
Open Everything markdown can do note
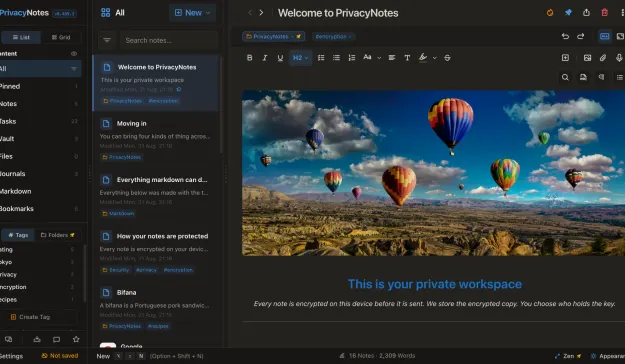point(156,196)
